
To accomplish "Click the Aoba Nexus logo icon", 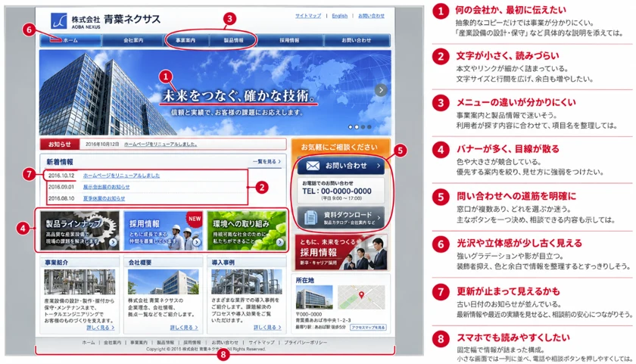I will (59, 20).
